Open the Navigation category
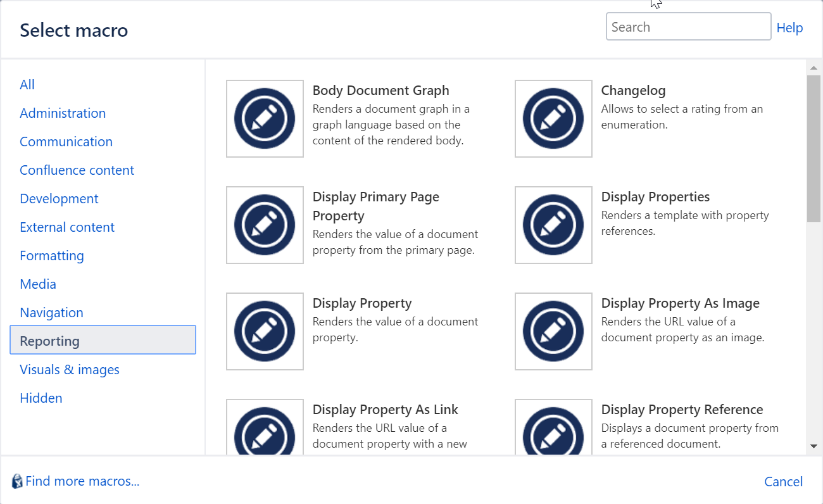The width and height of the screenshot is (823, 504). tap(51, 312)
